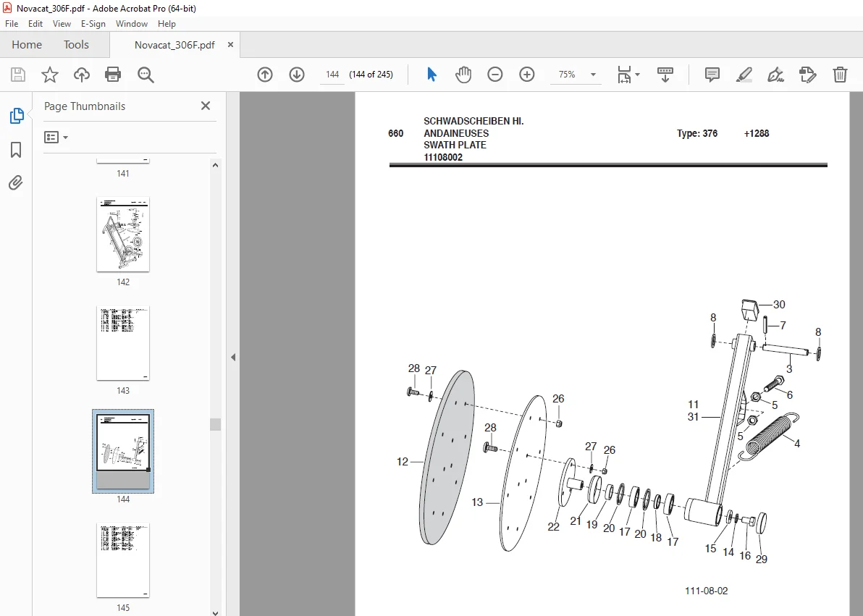Viewport: 863px width, 616px height.
Task: Open the zoom level dropdown arrow
Action: point(593,75)
